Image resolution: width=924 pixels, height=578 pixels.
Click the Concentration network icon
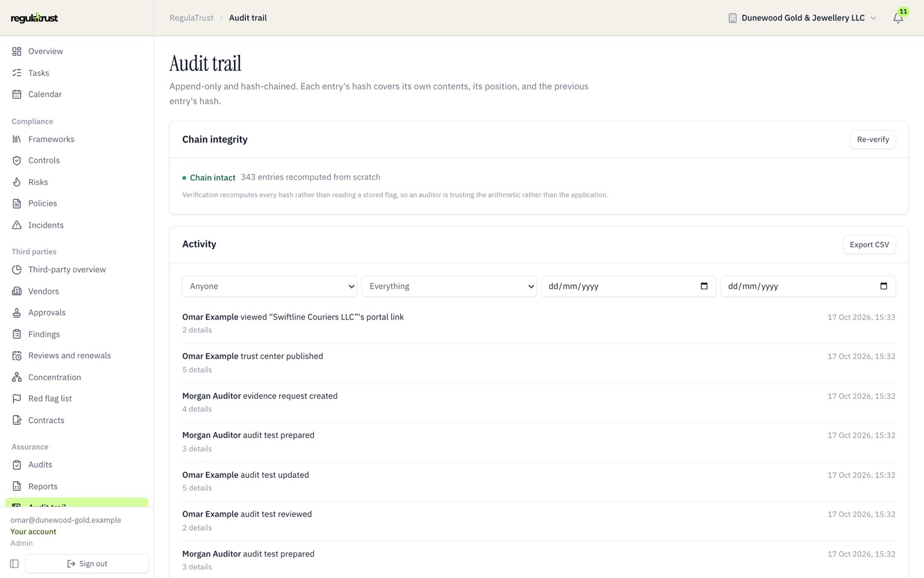[x=17, y=377]
